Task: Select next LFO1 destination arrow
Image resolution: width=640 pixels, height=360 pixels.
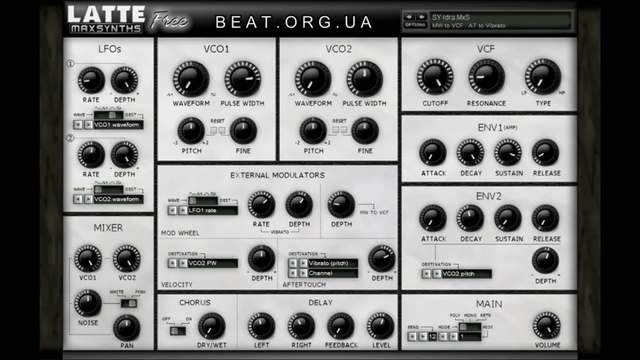Action: click(x=88, y=124)
